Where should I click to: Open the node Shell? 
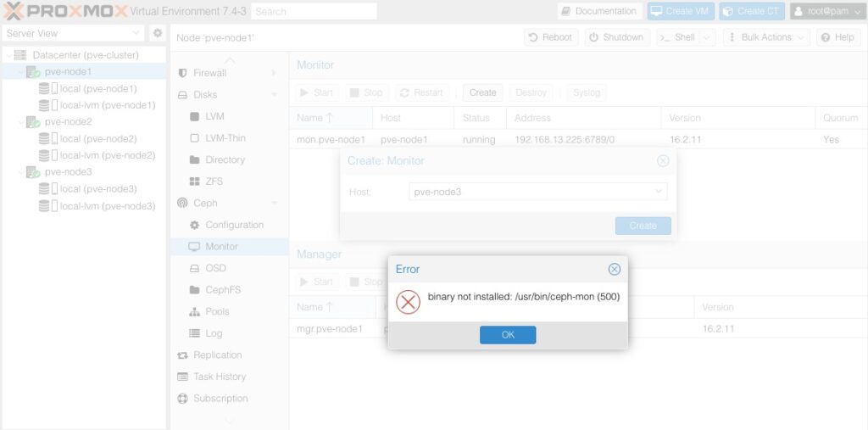[678, 37]
